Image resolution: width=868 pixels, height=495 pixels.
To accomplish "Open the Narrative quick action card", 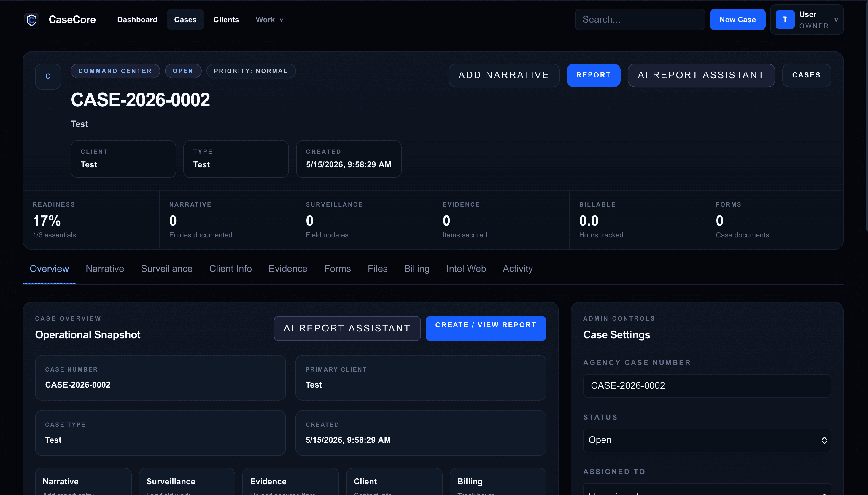I will point(83,482).
